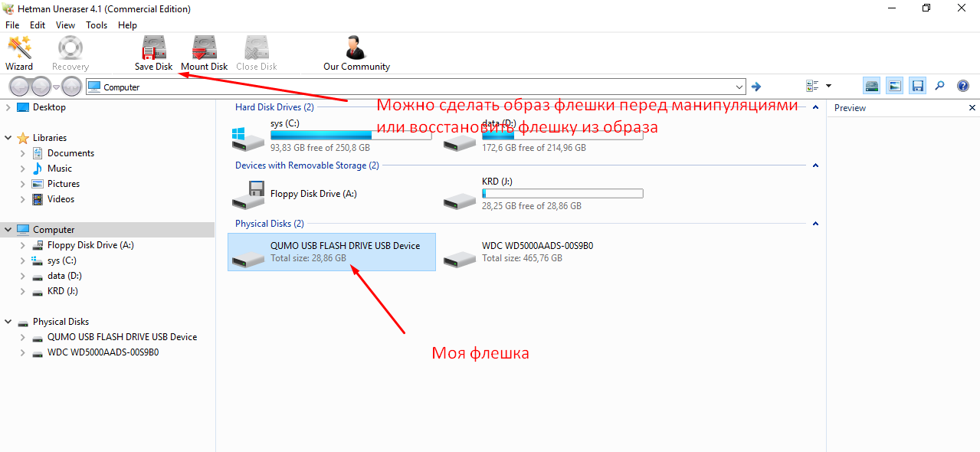Click 'Total size: 465,76 GB' text
Viewport: 980px width, 452px height.
pos(522,258)
